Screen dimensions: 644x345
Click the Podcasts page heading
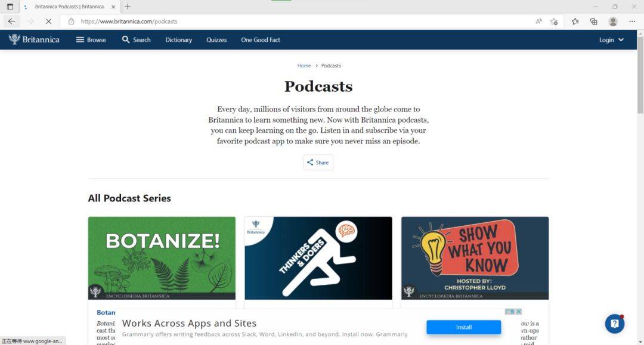tap(318, 86)
